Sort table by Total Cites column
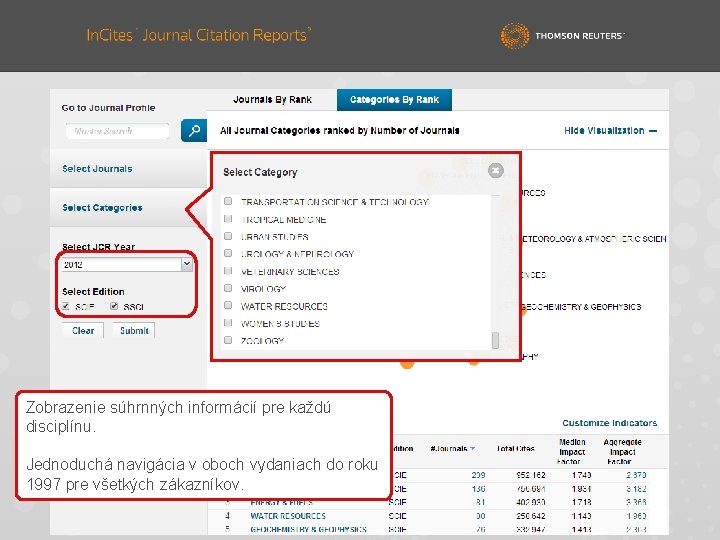720x540 pixels. pyautogui.click(x=515, y=449)
